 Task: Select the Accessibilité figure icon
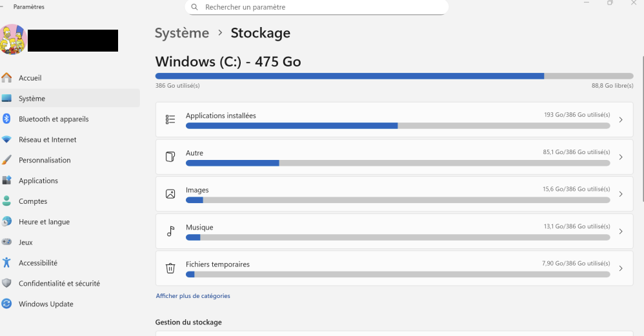pyautogui.click(x=7, y=263)
